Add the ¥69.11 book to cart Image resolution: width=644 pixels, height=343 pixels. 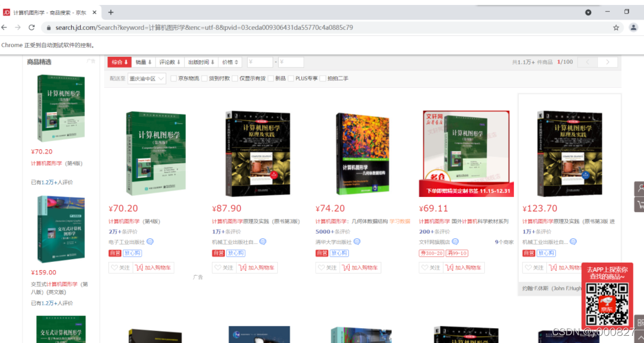click(464, 268)
